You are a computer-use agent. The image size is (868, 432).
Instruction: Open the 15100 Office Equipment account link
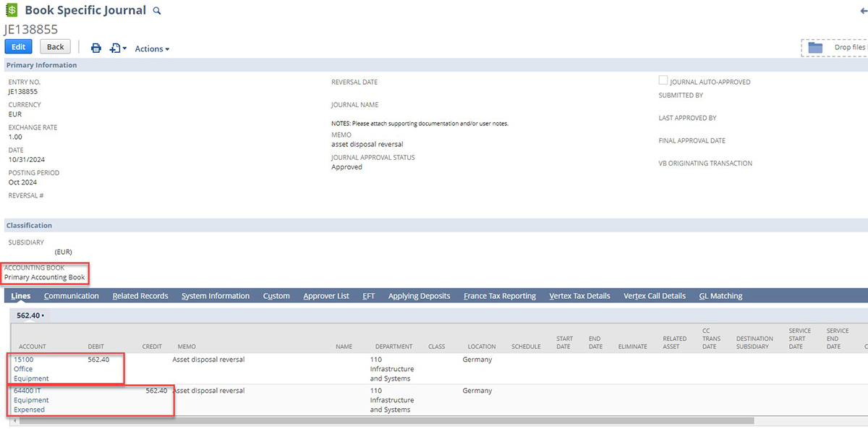(x=31, y=369)
